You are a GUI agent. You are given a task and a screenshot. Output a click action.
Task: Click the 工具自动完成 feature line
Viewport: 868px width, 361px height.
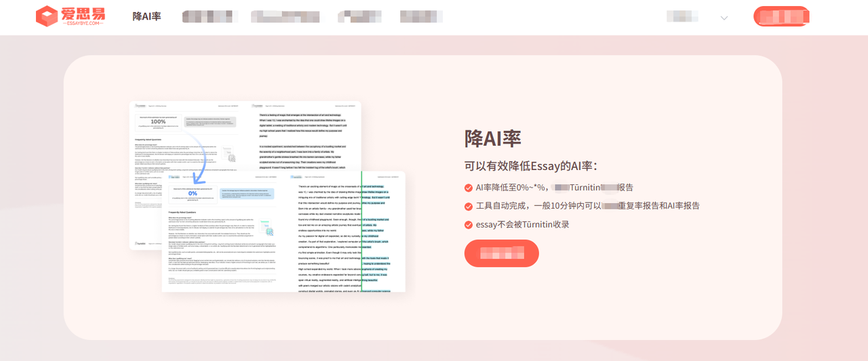point(587,206)
